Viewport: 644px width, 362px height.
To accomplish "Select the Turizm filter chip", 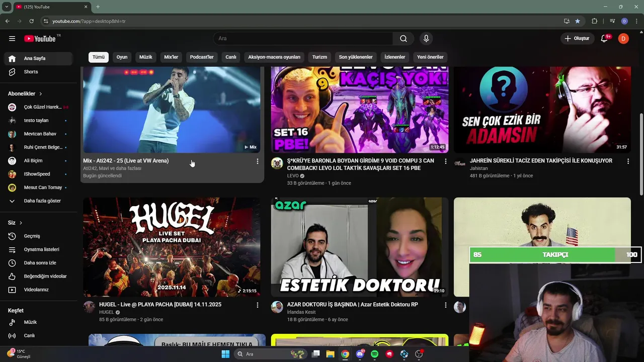I will [319, 57].
